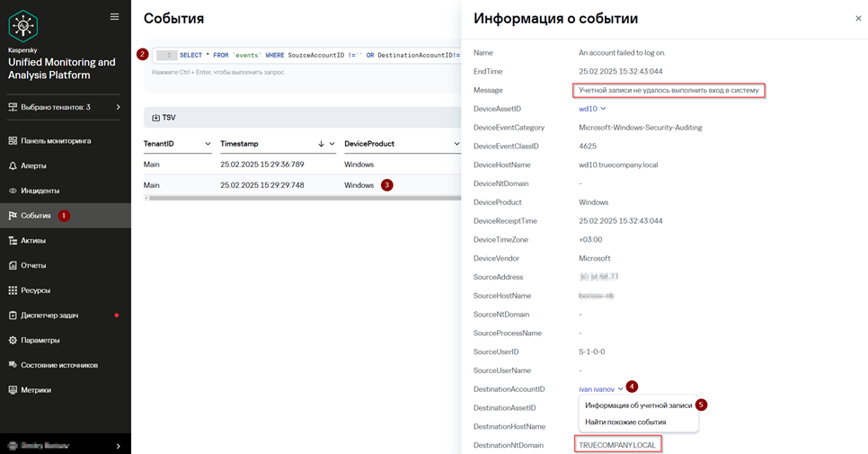868x454 pixels.
Task: Click the settings gear icon
Action: [x=13, y=340]
